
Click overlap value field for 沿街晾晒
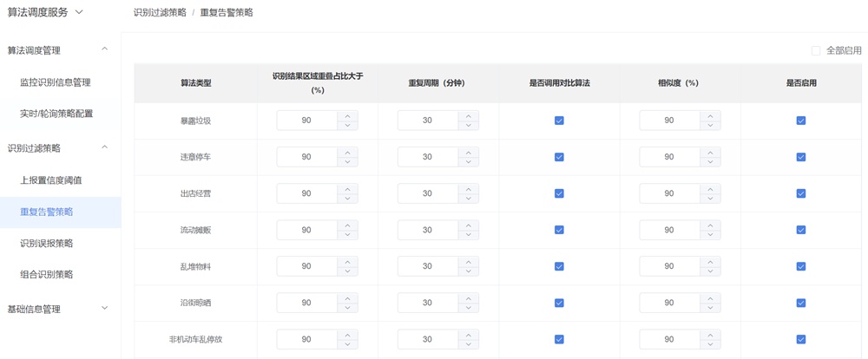[306, 303]
